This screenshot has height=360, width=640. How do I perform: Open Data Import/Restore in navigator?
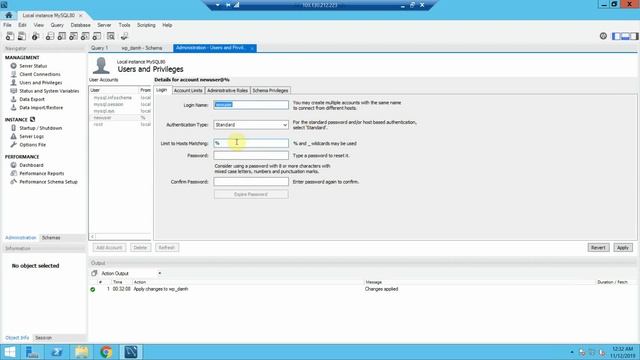pos(41,107)
